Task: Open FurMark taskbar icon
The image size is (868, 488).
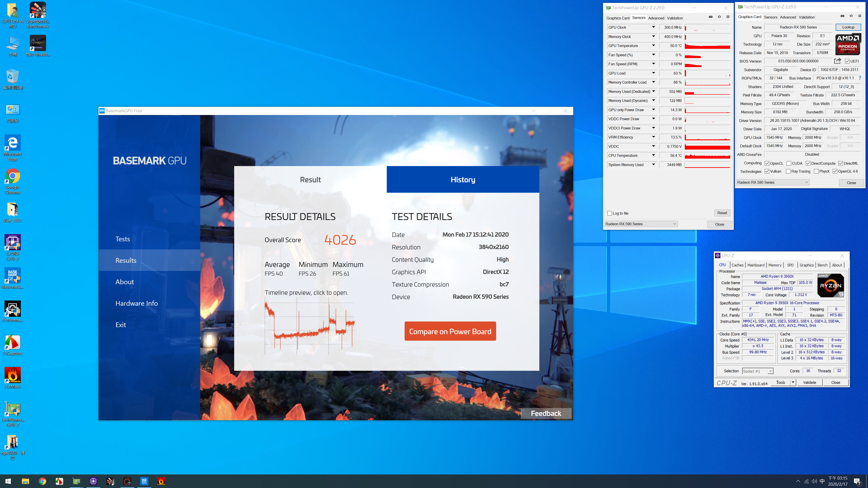Action: [x=161, y=481]
